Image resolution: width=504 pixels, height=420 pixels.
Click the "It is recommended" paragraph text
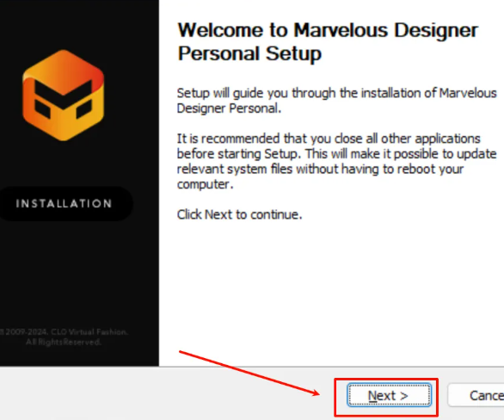[x=336, y=162]
